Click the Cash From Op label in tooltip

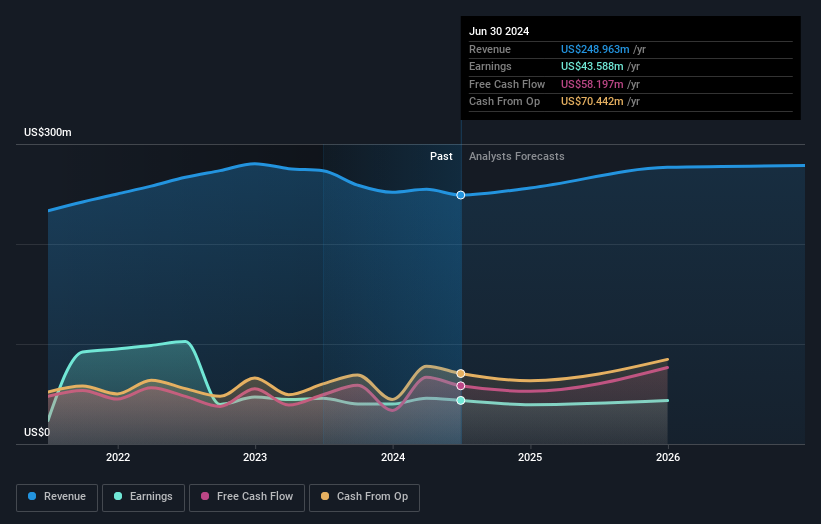(504, 102)
